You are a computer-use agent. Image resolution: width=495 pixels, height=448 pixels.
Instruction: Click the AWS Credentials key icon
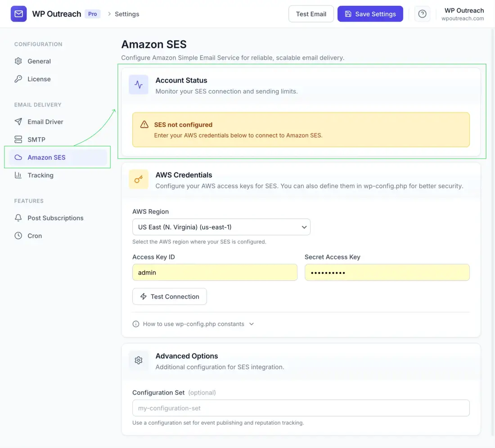click(138, 179)
